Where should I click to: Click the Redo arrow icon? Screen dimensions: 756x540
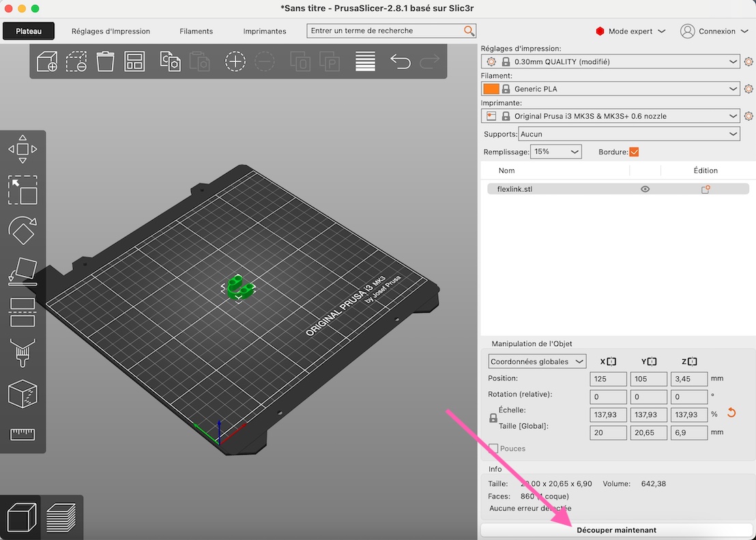click(430, 61)
